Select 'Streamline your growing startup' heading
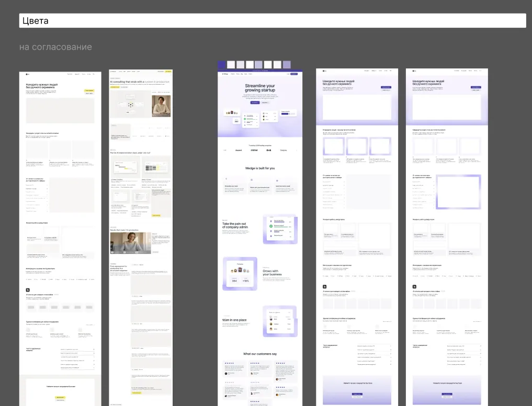532x406 pixels. pos(260,88)
